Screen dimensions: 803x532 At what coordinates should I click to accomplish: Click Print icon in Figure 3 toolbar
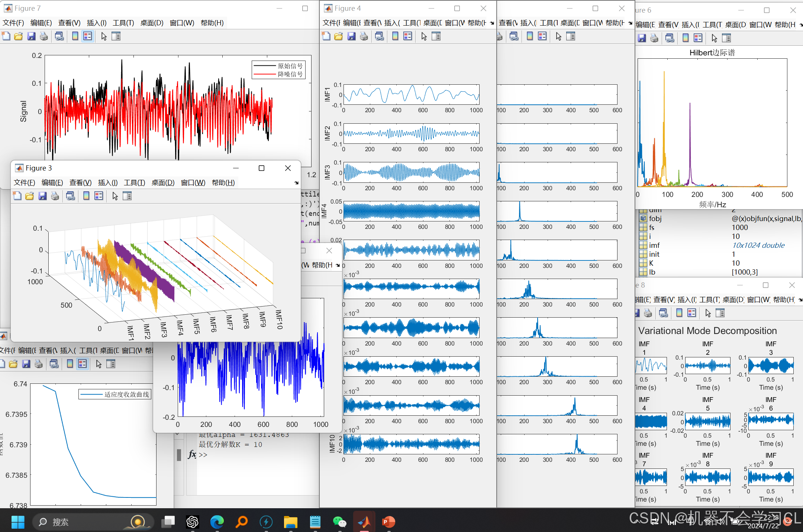tap(55, 196)
